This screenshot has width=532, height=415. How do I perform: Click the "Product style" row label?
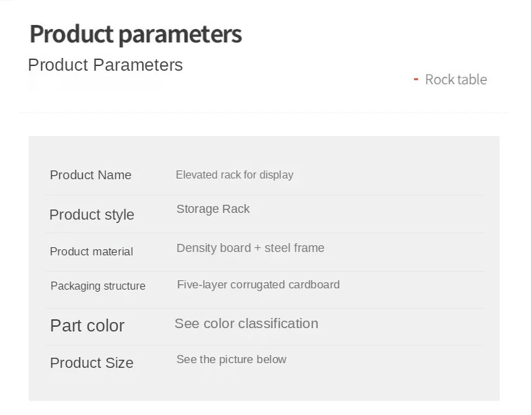coord(92,215)
